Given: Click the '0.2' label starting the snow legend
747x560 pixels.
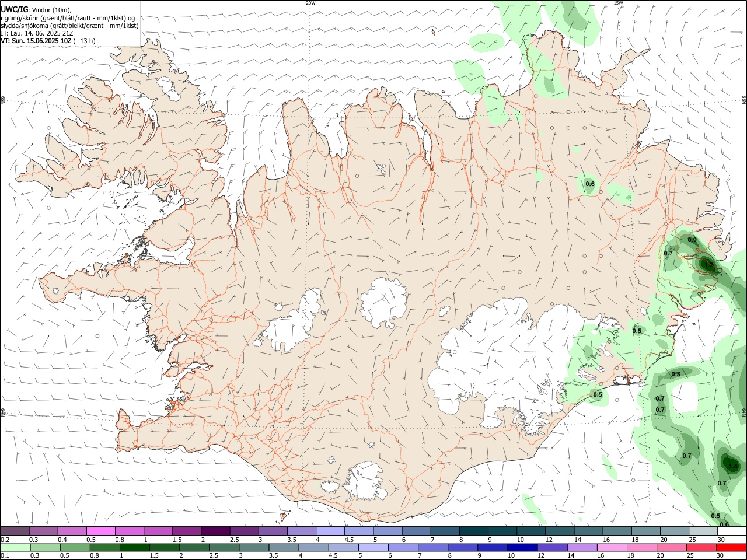Looking at the screenshot, I should [x=5, y=540].
